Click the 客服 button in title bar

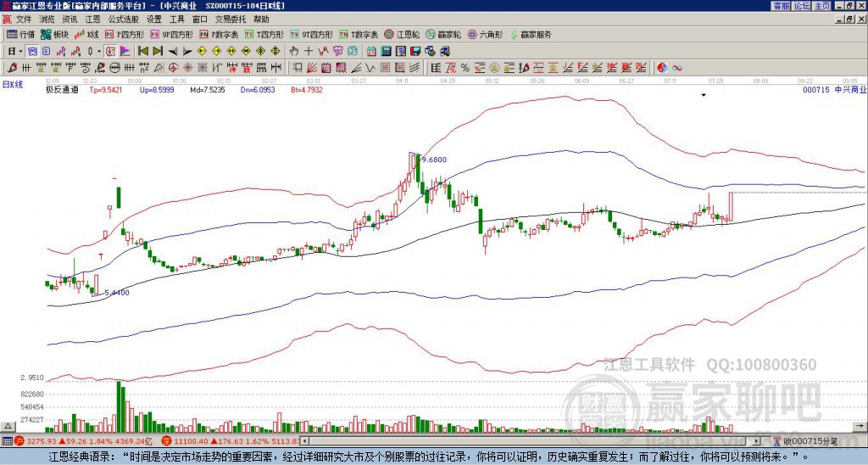point(781,6)
